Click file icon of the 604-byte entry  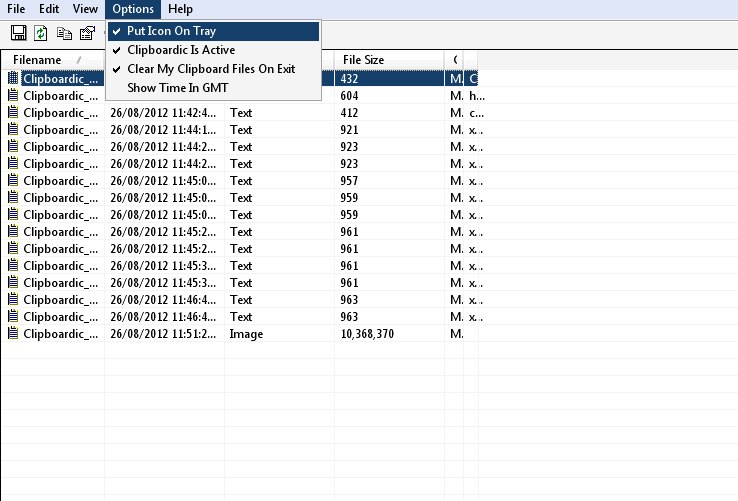click(13, 96)
